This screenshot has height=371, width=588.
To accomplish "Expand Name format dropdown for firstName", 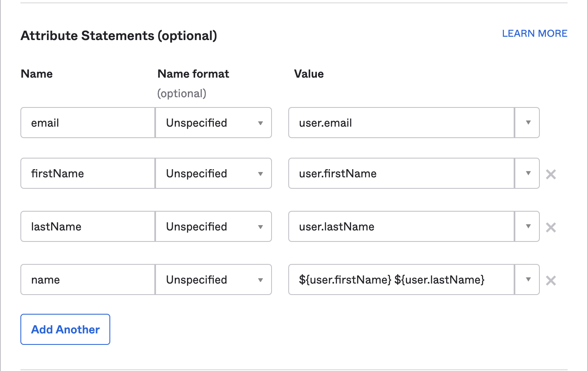I will click(214, 174).
